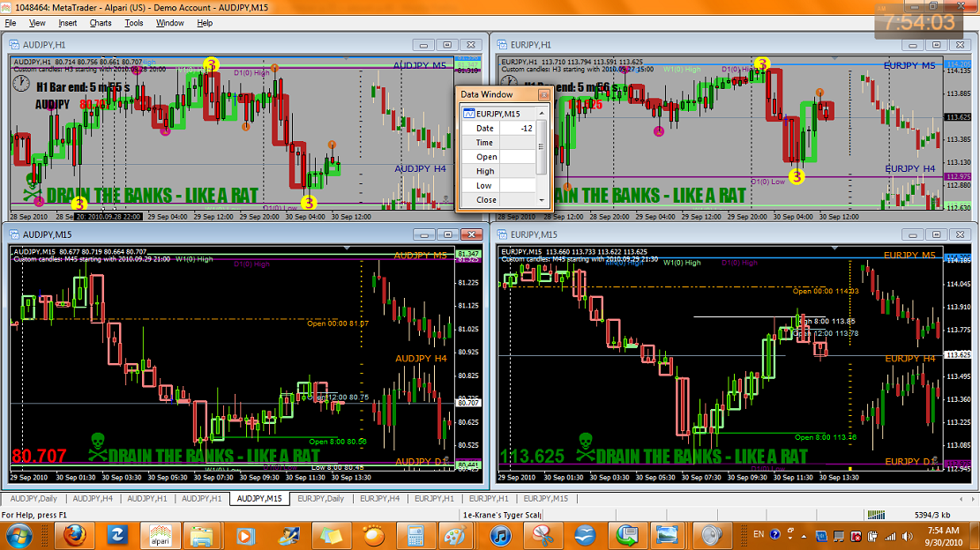Click the chart shift marker atop AUDJPY,H1 chart

[x=347, y=58]
